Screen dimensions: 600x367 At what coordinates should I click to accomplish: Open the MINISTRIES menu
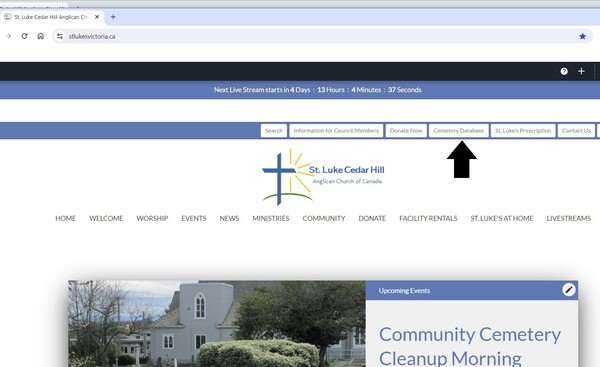tap(271, 218)
